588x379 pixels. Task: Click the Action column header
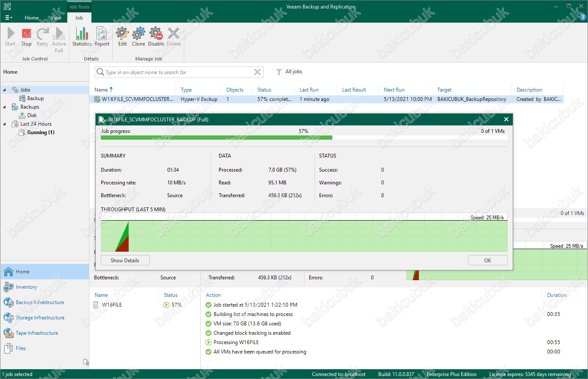pos(213,295)
